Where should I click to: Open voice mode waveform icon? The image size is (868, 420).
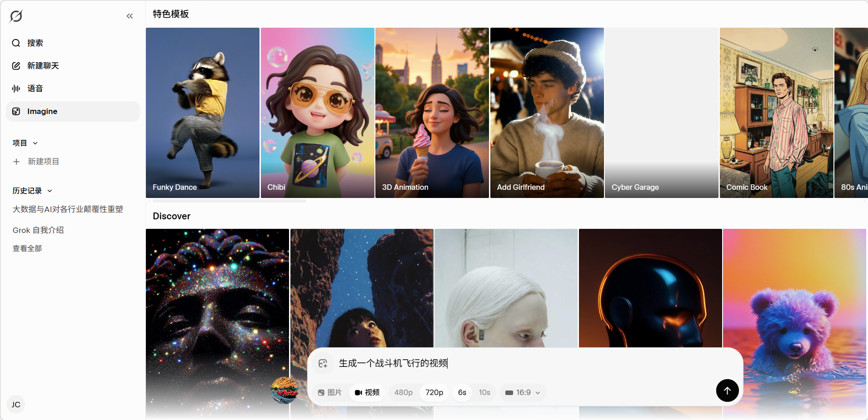point(16,89)
